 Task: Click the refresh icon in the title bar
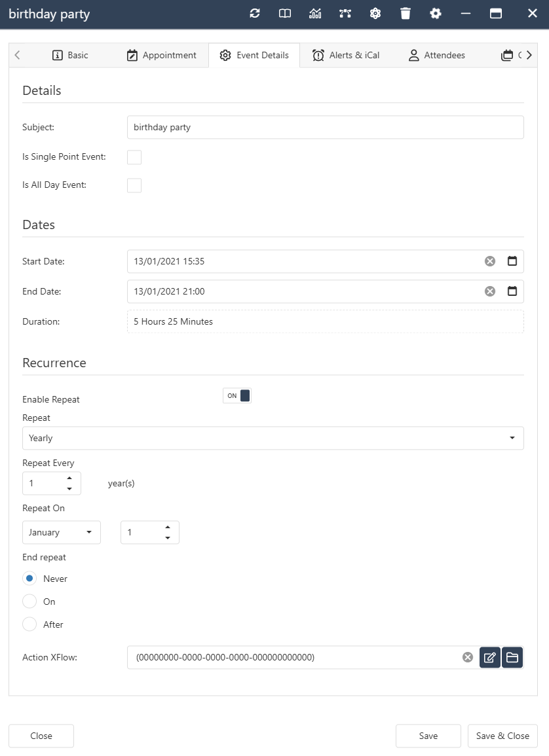(x=255, y=13)
